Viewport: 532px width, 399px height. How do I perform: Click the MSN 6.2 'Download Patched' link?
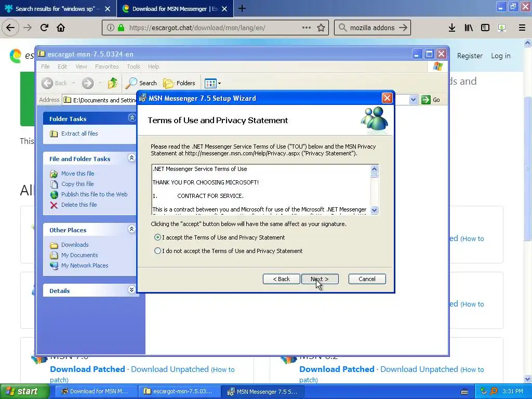coord(337,369)
